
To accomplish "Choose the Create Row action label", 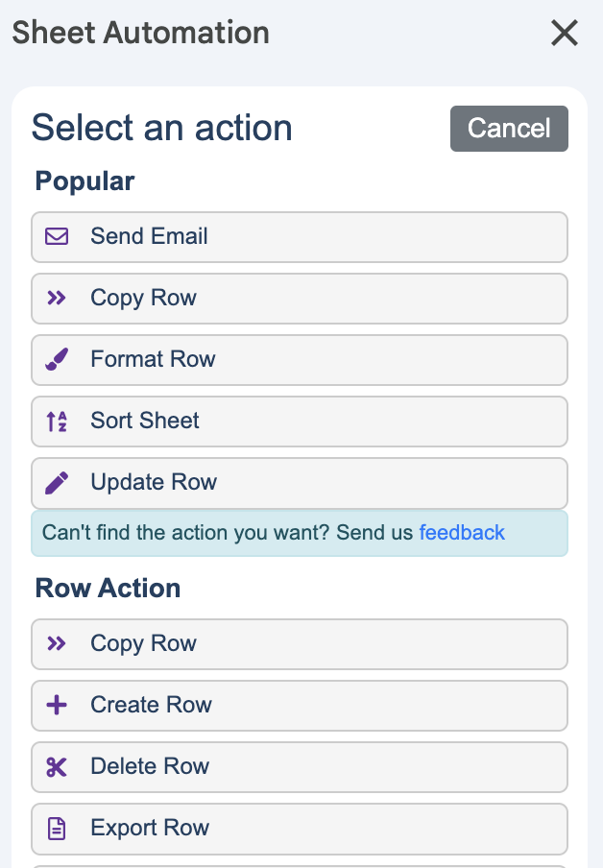I will pyautogui.click(x=151, y=705).
